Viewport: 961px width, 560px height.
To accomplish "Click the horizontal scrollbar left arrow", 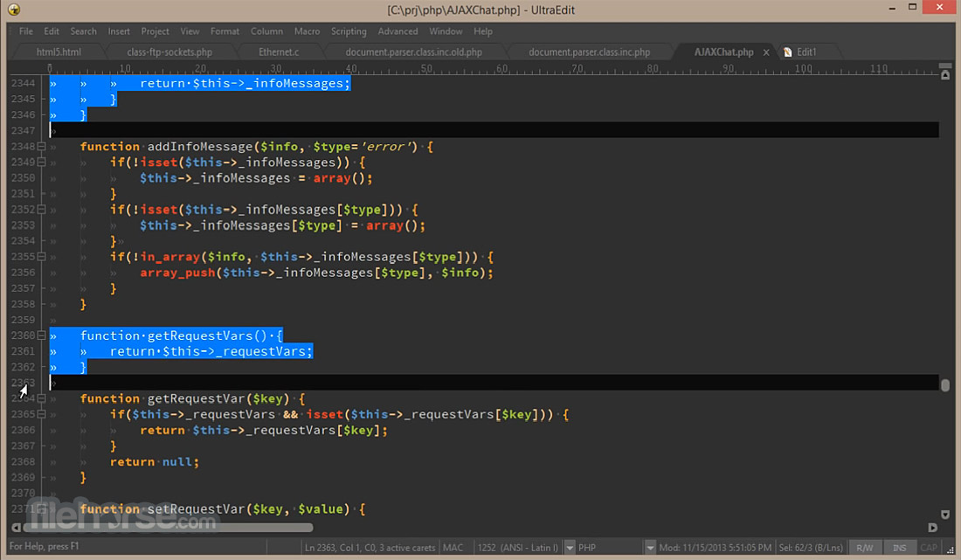I will pos(16,528).
